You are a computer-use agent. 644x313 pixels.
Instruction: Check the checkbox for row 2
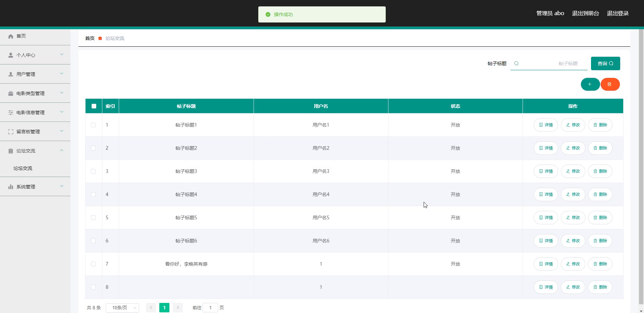93,148
